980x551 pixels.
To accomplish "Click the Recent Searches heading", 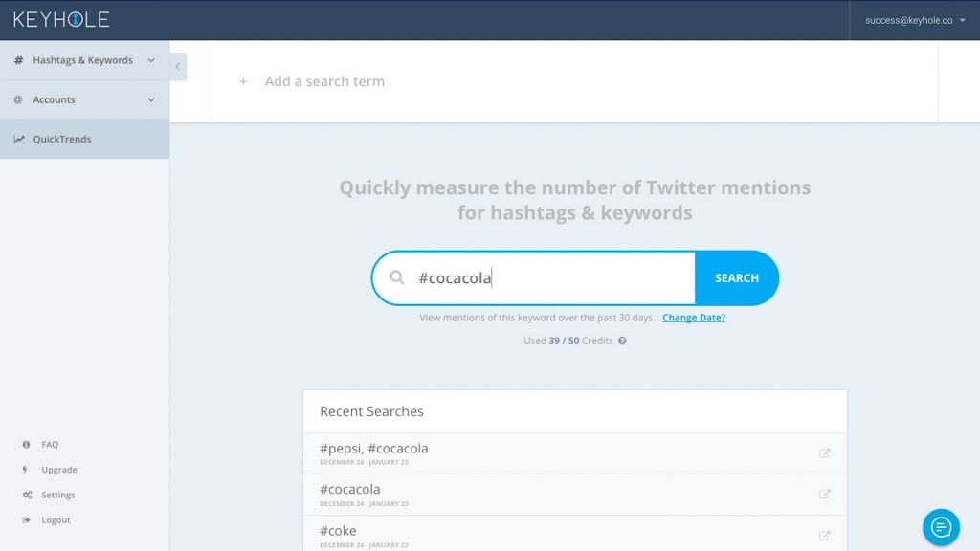I will coord(372,411).
